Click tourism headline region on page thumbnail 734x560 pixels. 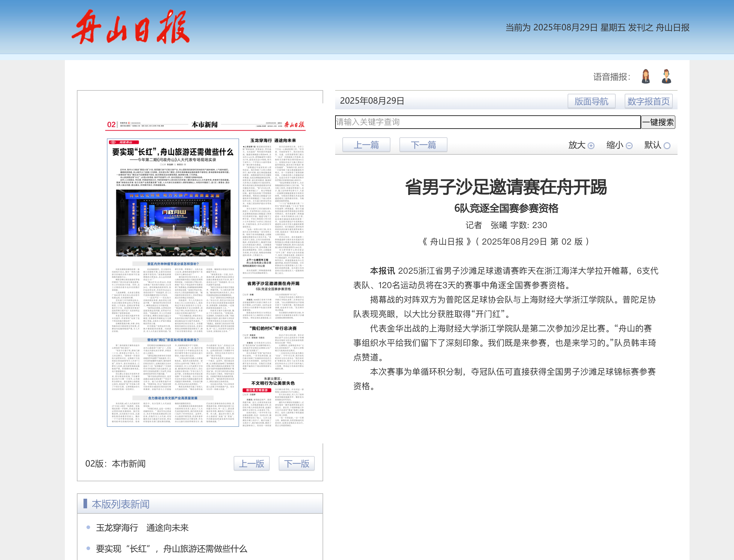coord(173,152)
